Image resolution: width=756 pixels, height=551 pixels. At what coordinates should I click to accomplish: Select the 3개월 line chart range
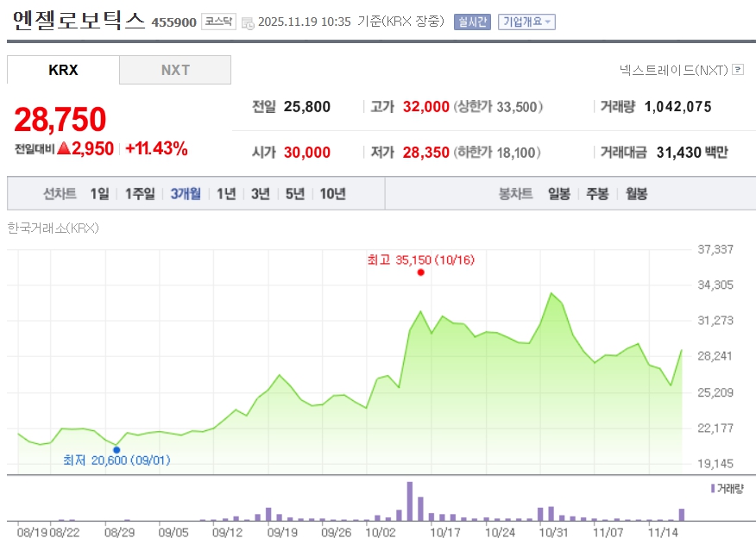coord(186,194)
